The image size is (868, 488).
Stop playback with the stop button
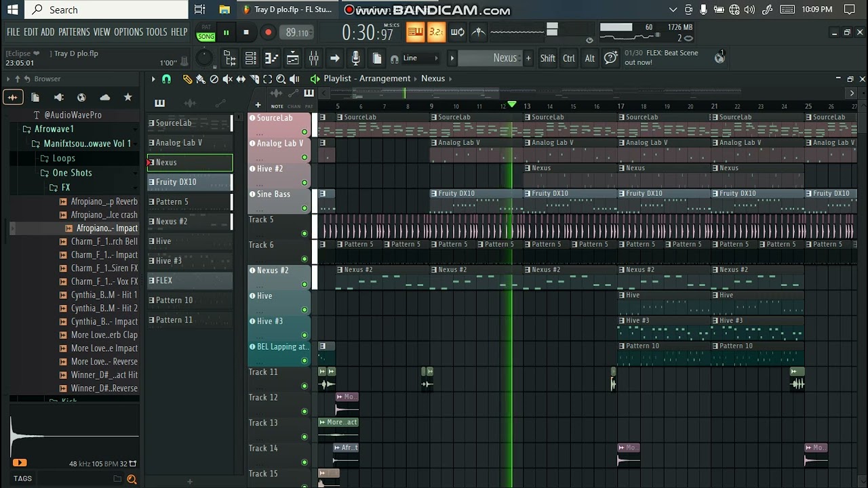pyautogui.click(x=245, y=32)
